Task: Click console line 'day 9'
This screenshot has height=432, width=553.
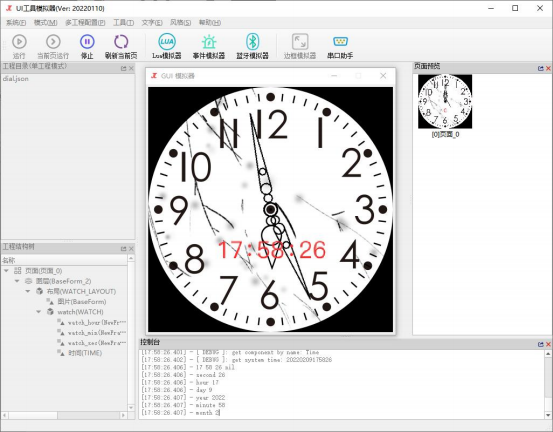Action: click(x=204, y=390)
